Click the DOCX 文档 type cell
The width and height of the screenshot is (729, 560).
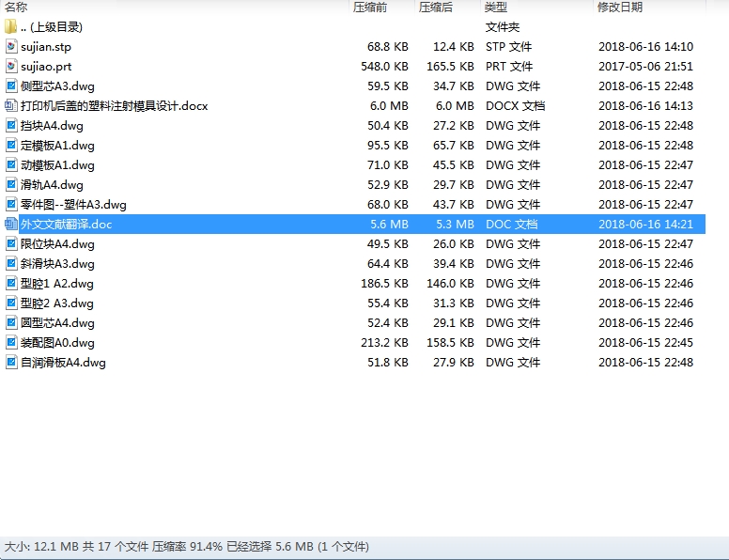pyautogui.click(x=515, y=106)
